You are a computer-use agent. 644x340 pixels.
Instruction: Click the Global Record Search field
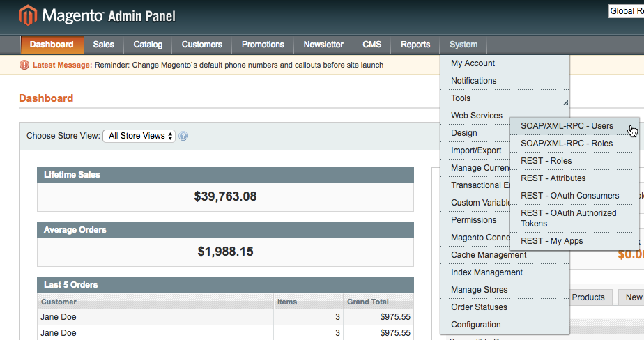coord(626,11)
